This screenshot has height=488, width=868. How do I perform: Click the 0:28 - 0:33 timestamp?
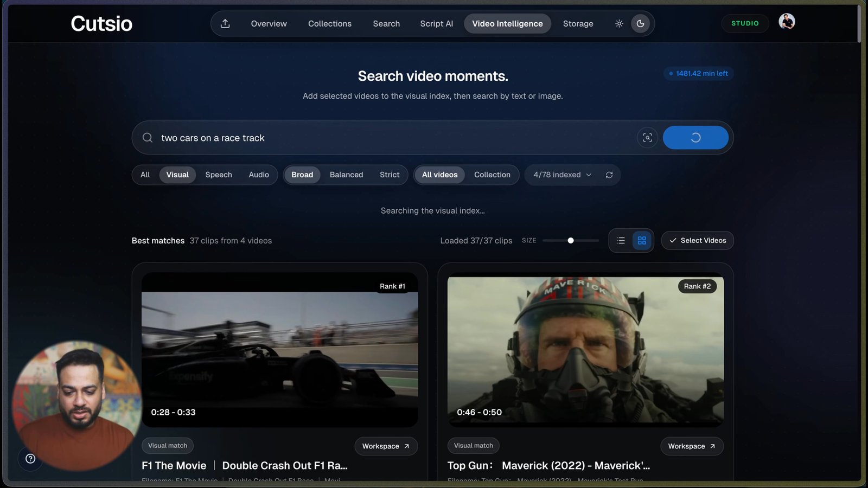pyautogui.click(x=173, y=412)
